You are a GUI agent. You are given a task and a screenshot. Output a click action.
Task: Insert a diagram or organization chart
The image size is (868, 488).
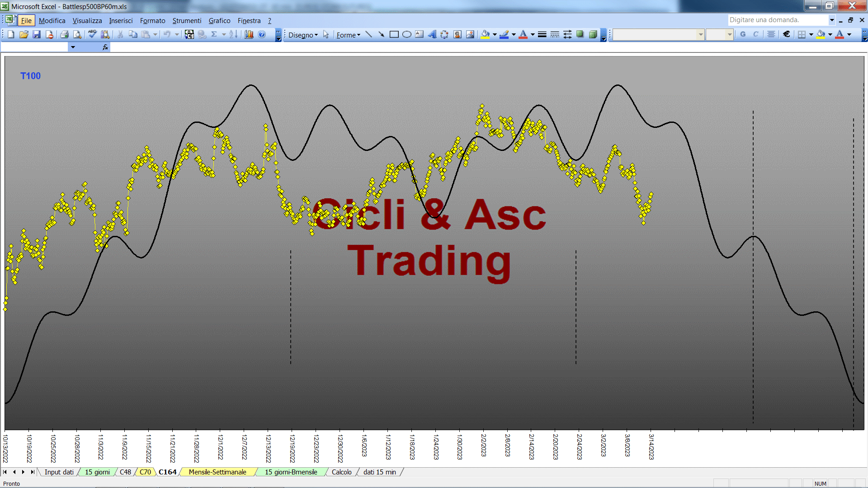tap(444, 34)
